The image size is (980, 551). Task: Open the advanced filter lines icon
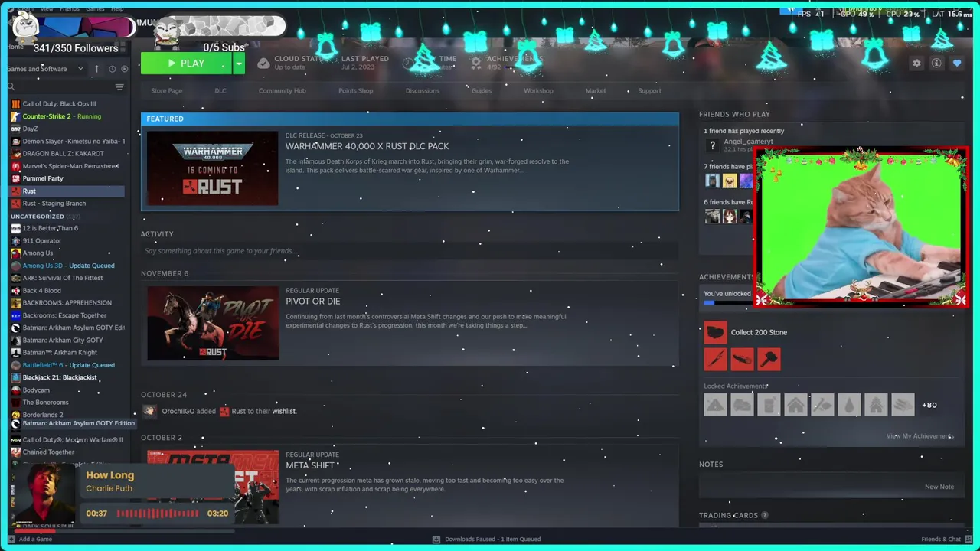(119, 87)
